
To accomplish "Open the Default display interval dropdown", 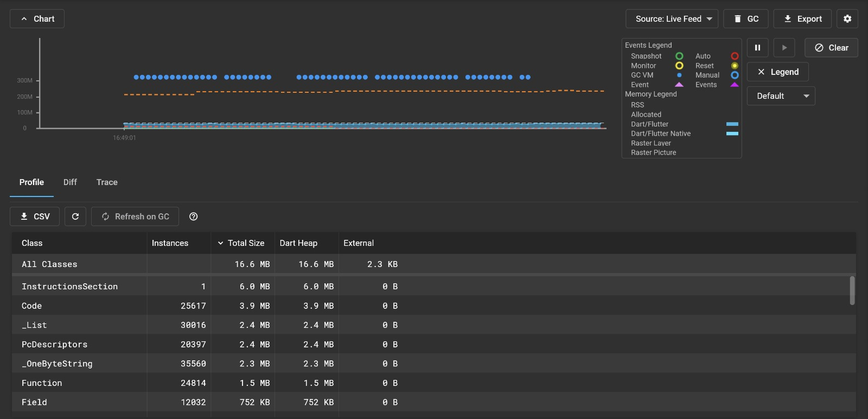I will 781,96.
